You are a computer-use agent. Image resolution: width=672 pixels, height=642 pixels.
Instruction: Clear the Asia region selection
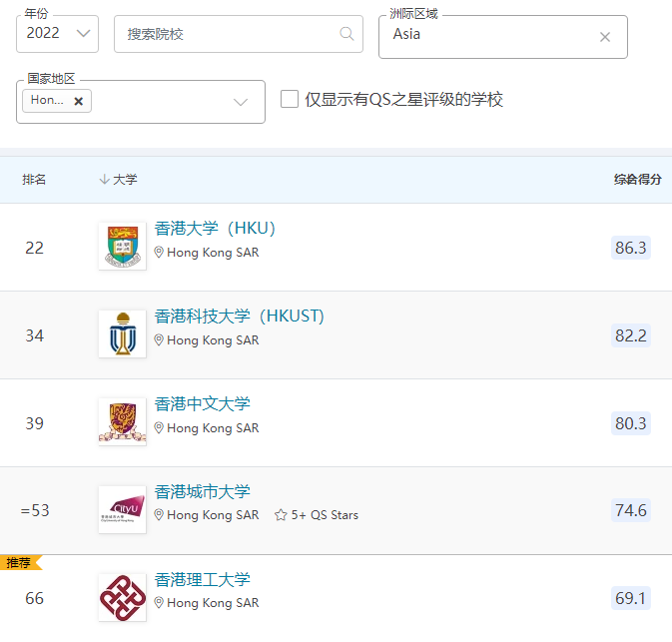point(604,37)
